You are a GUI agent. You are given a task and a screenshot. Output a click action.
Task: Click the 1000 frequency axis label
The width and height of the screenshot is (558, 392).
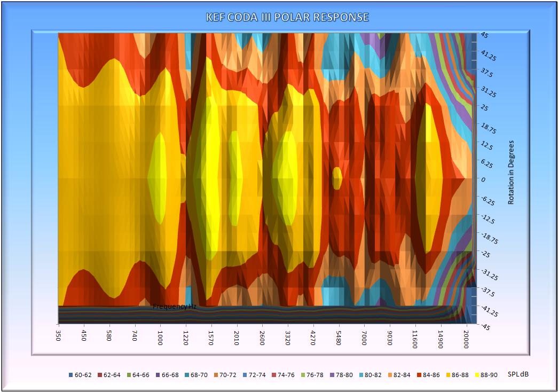point(160,337)
